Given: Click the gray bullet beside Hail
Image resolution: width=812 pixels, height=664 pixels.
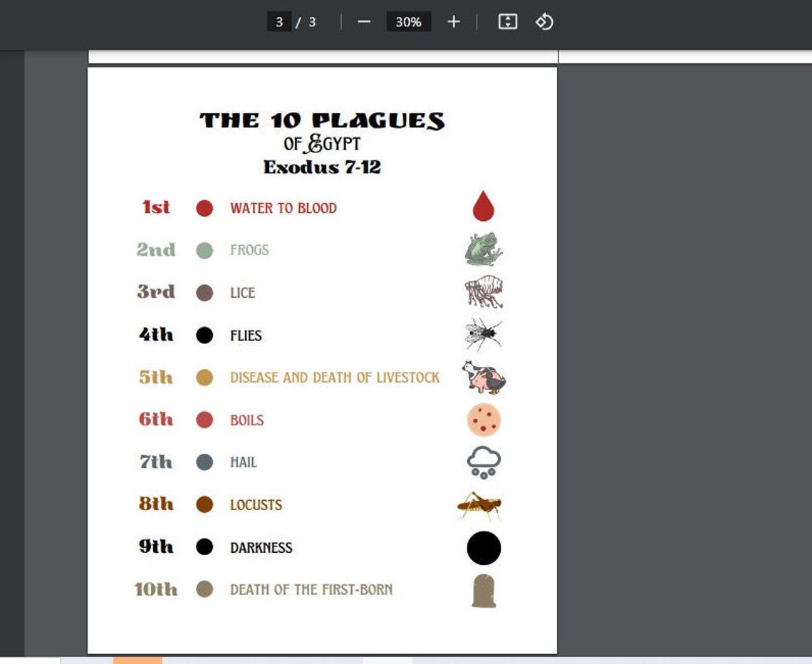Looking at the screenshot, I should tap(204, 462).
